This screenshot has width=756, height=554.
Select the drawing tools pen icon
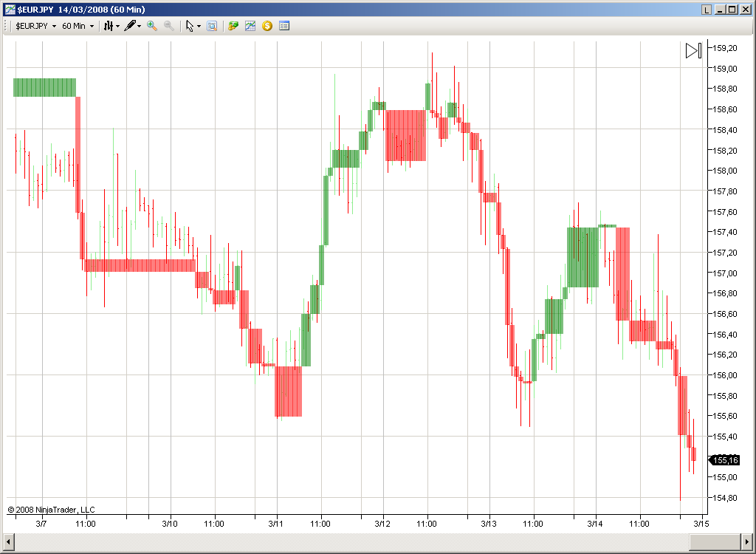coord(130,26)
